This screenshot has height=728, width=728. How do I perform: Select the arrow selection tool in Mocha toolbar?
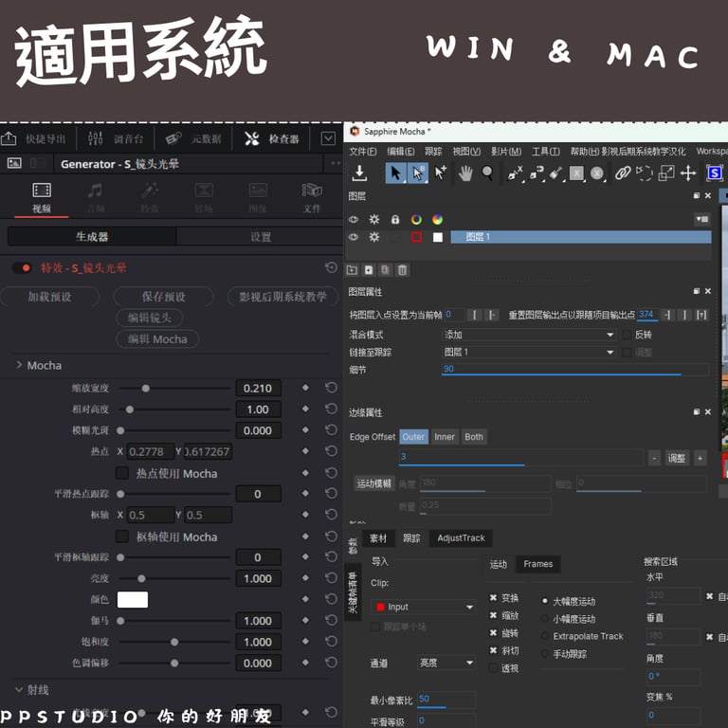pos(395,173)
